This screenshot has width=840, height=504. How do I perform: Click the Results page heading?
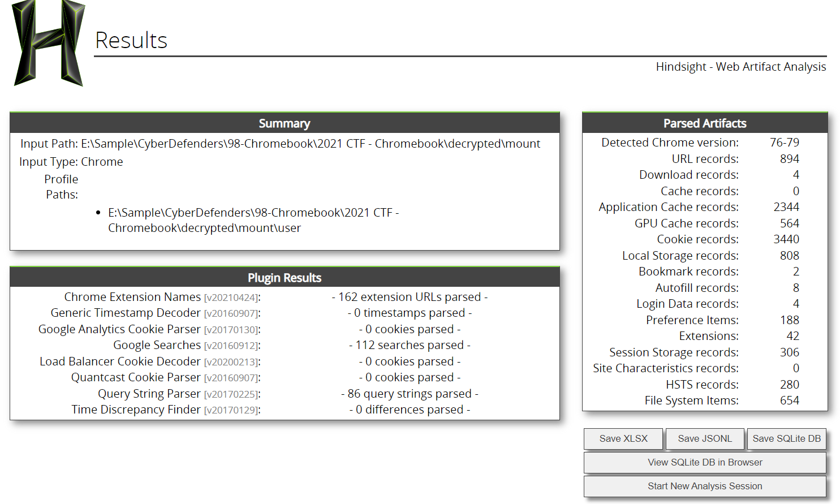(x=131, y=41)
